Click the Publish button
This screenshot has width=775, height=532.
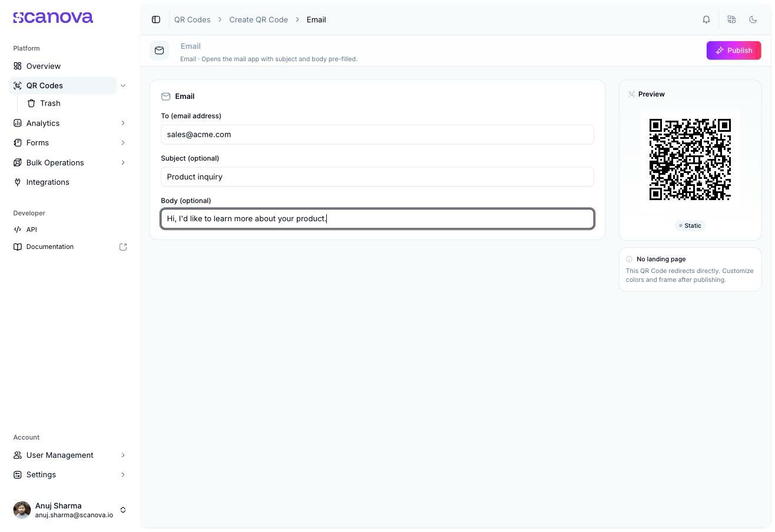(734, 51)
